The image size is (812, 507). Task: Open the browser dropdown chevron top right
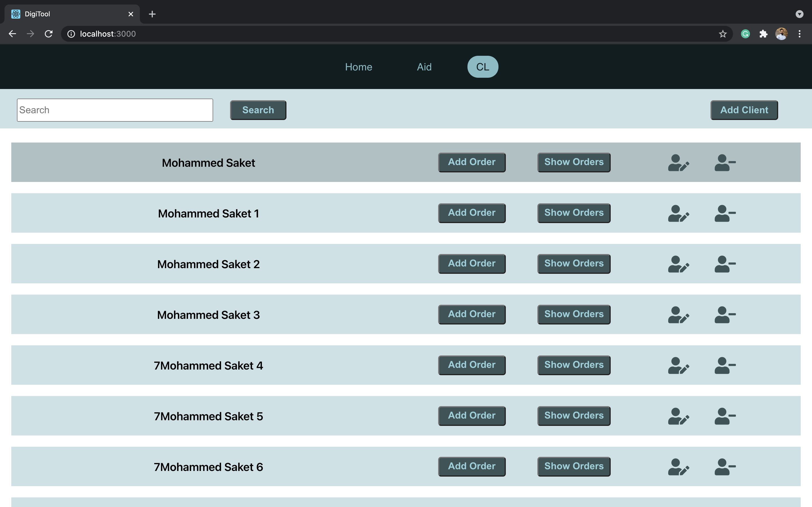tap(800, 14)
